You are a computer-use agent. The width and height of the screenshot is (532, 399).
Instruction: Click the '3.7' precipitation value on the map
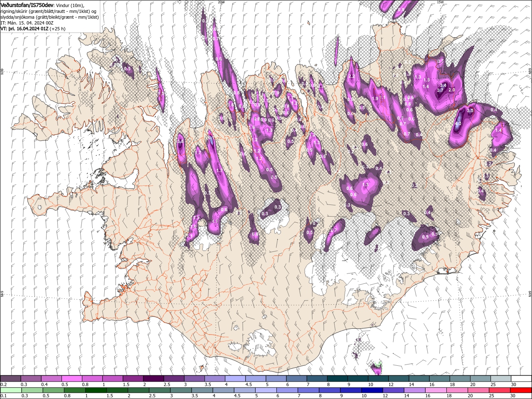tap(440, 90)
